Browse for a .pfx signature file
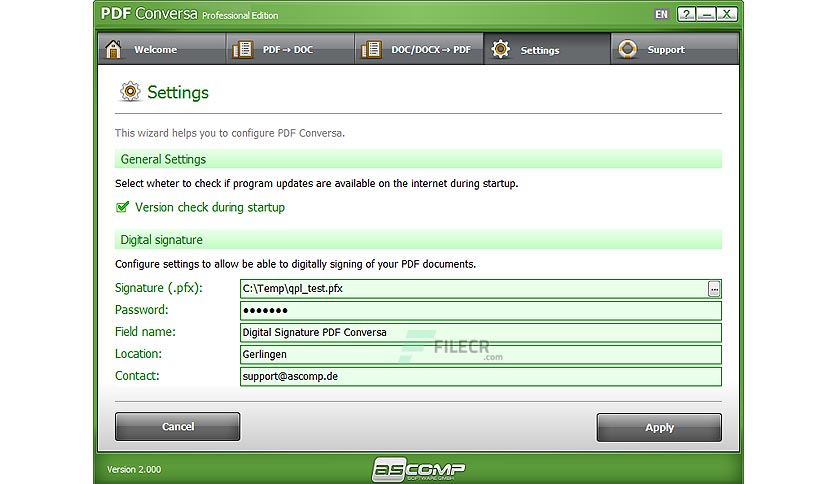The width and height of the screenshot is (836, 484). tap(714, 289)
